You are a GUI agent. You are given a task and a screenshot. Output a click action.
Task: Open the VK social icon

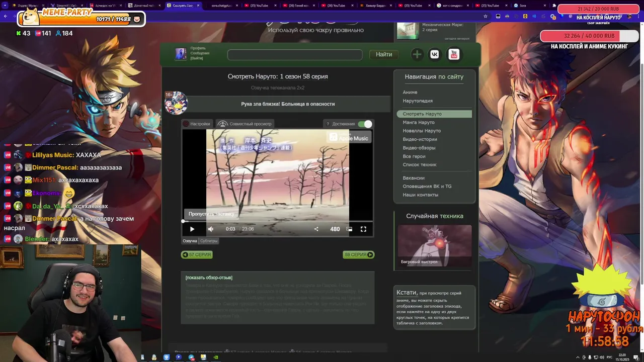(x=435, y=54)
